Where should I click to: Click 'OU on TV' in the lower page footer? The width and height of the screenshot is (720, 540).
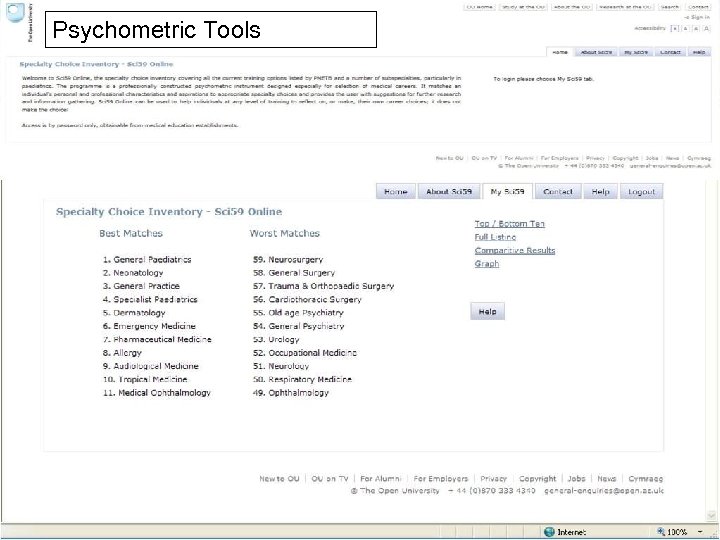[x=330, y=478]
